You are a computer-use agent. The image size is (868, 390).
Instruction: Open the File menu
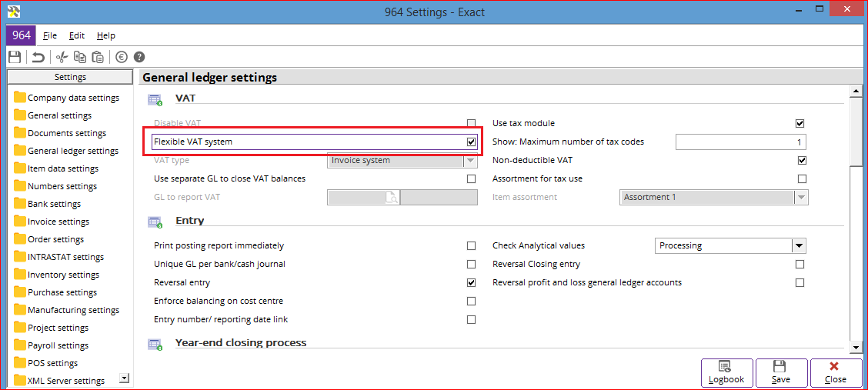50,36
